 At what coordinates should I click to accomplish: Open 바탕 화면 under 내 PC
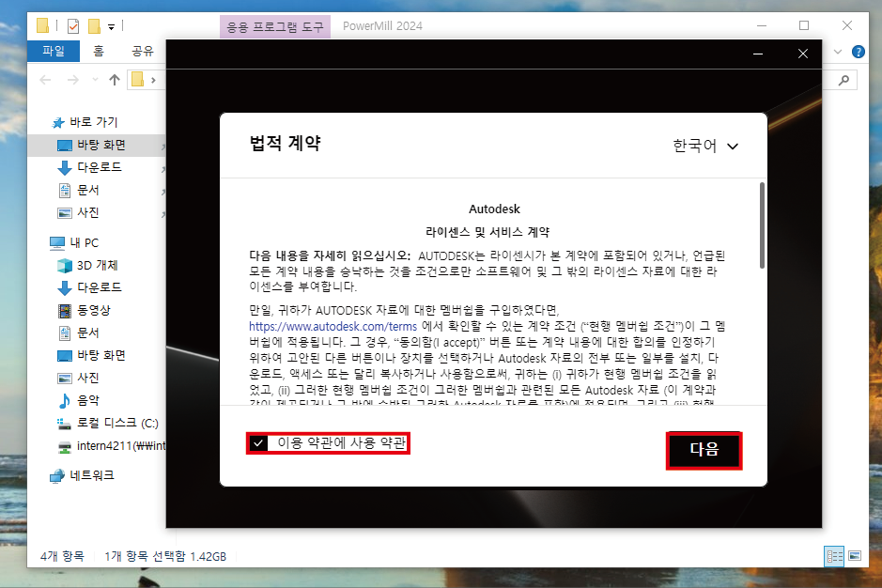pos(92,355)
